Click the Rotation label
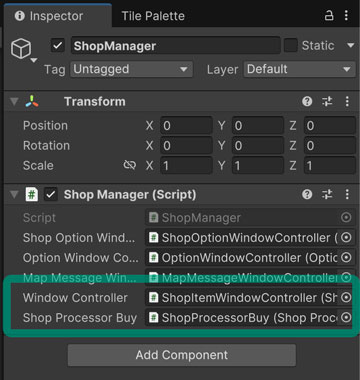 pyautogui.click(x=46, y=146)
